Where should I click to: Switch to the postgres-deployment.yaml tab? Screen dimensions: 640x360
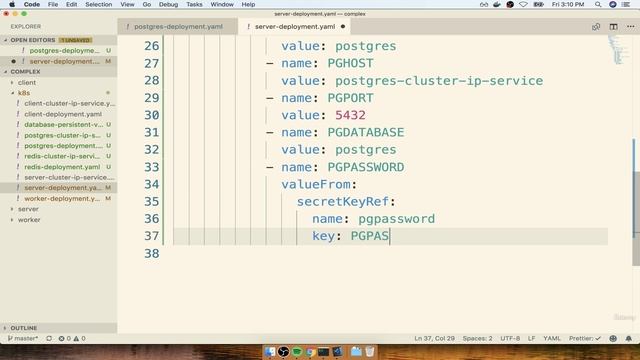tap(178, 27)
